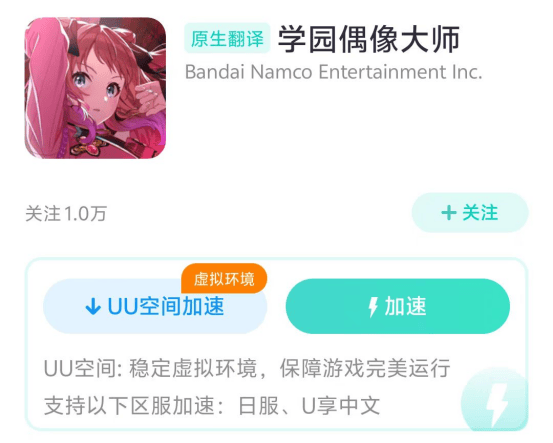This screenshot has width=553, height=443.
Task: Open the anime girl game icon
Action: tap(95, 88)
